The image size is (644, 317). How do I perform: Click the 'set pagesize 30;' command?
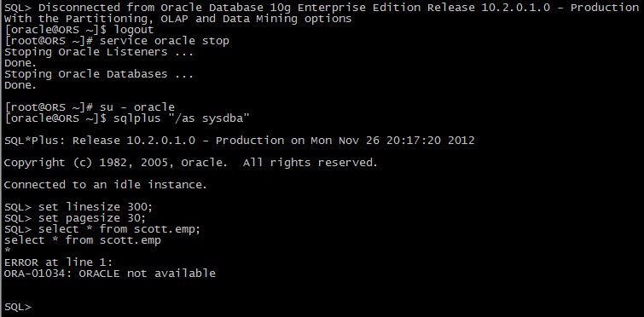tap(92, 218)
